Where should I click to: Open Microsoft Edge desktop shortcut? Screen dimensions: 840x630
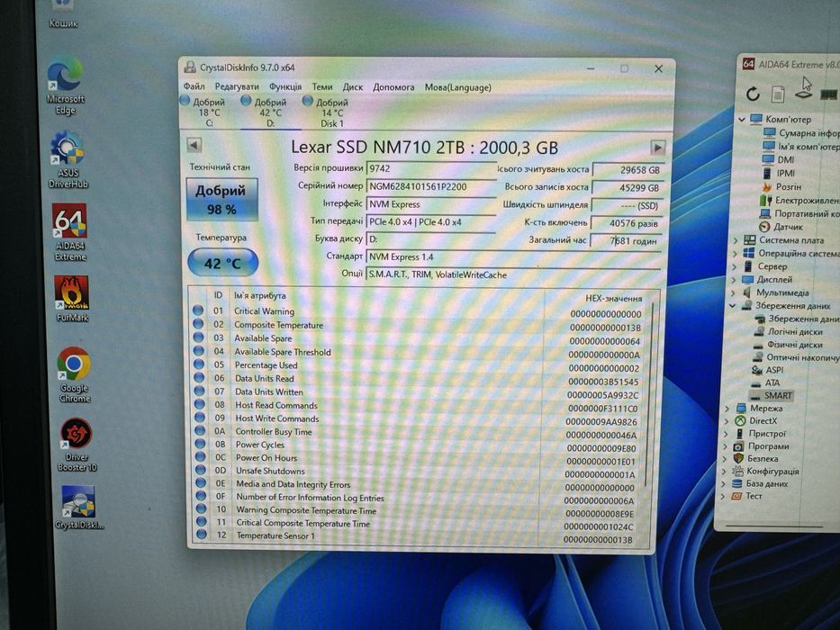point(66,85)
